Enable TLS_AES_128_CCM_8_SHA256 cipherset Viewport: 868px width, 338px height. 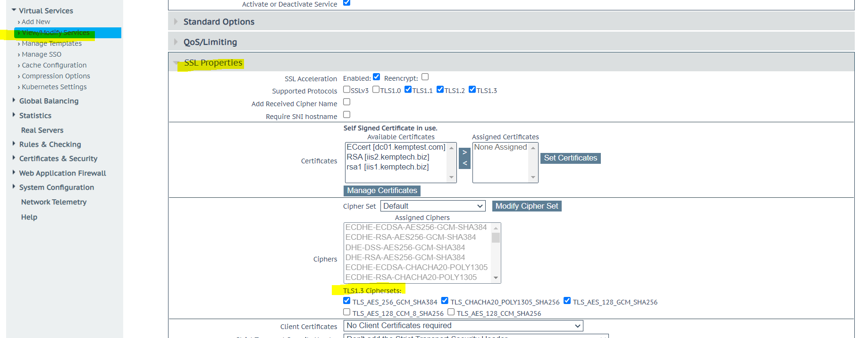pyautogui.click(x=346, y=312)
